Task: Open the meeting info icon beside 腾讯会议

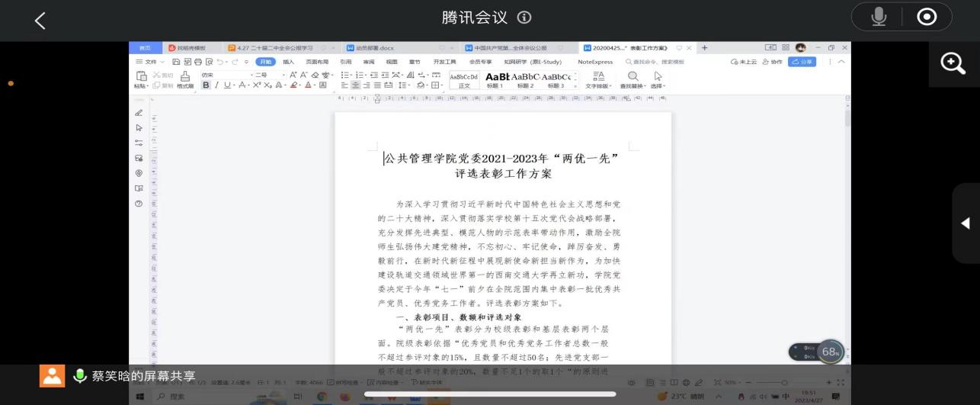Action: pyautogui.click(x=524, y=18)
